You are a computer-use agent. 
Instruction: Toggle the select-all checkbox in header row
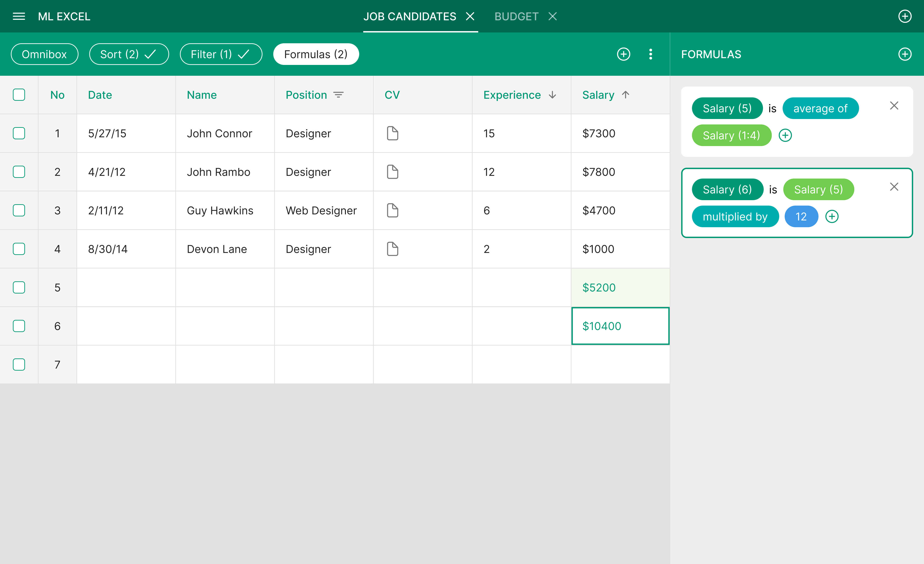[x=19, y=95]
